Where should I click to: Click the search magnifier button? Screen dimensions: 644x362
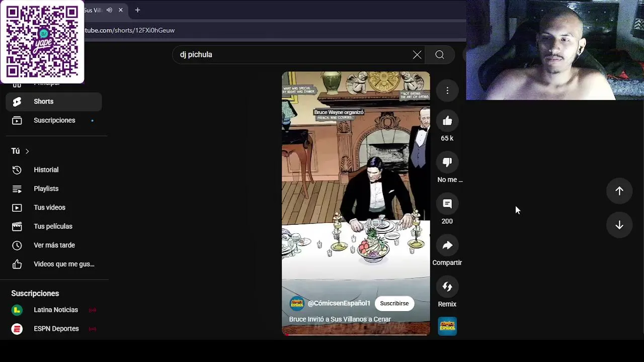(x=440, y=55)
